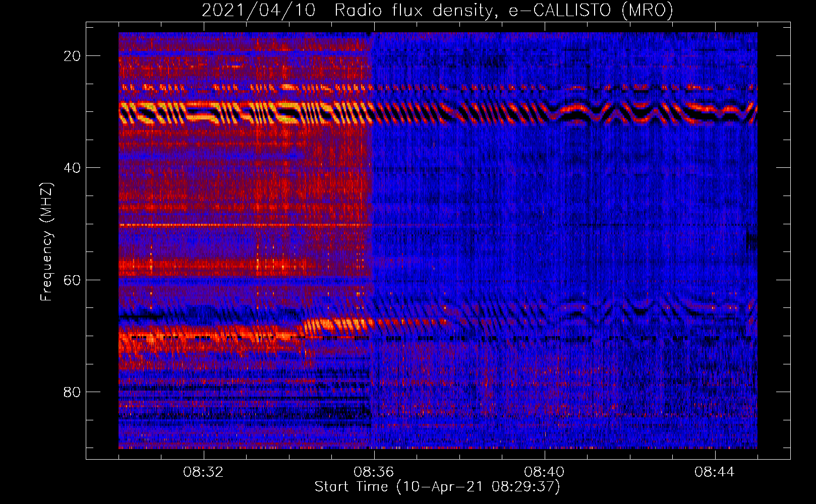Image resolution: width=816 pixels, height=504 pixels.
Task: Click the 20 frequency tick label
Action: point(72,56)
